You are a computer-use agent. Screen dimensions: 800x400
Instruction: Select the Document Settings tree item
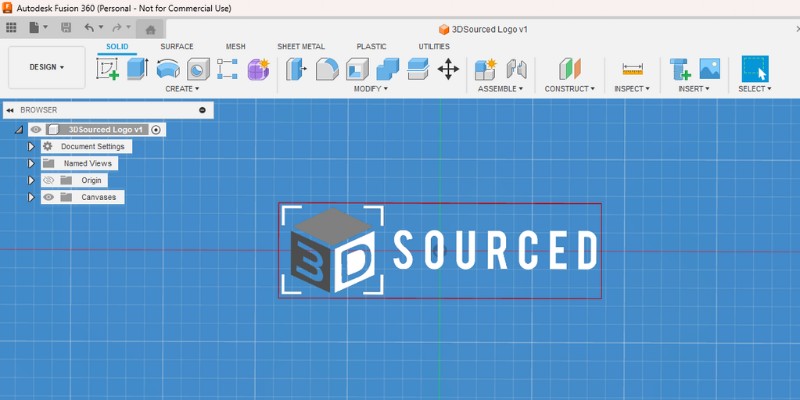coord(86,146)
